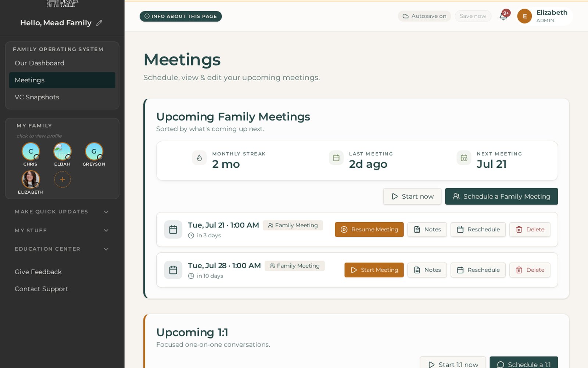The width and height of the screenshot is (588, 368).
Task: Start the Jul 28 meeting
Action: coord(374,270)
